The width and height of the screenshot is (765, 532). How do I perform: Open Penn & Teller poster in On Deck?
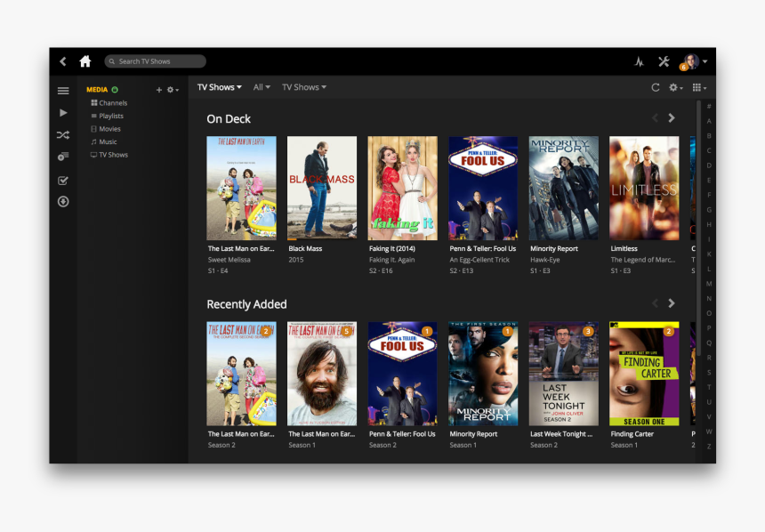pyautogui.click(x=483, y=188)
